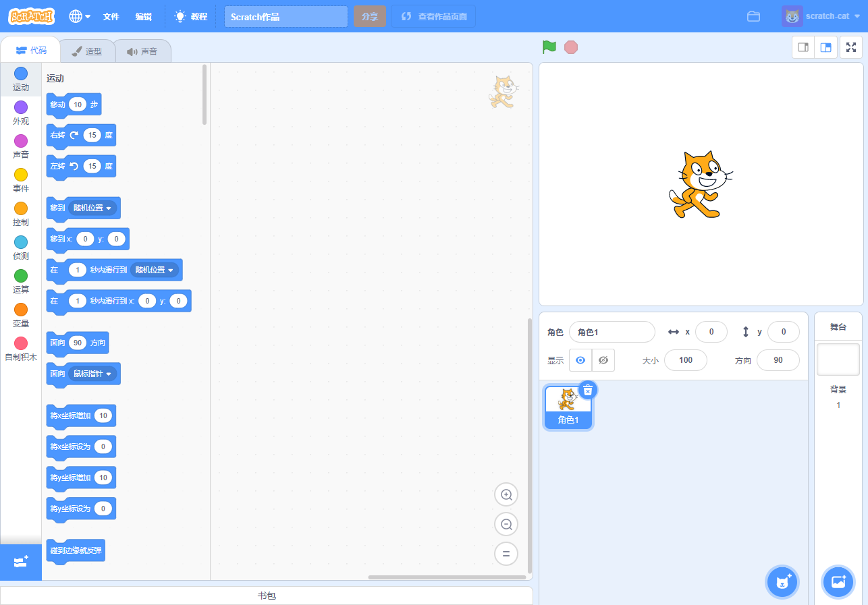The width and height of the screenshot is (868, 605).
Task: Open the scratch-cat account dropdown
Action: click(821, 16)
